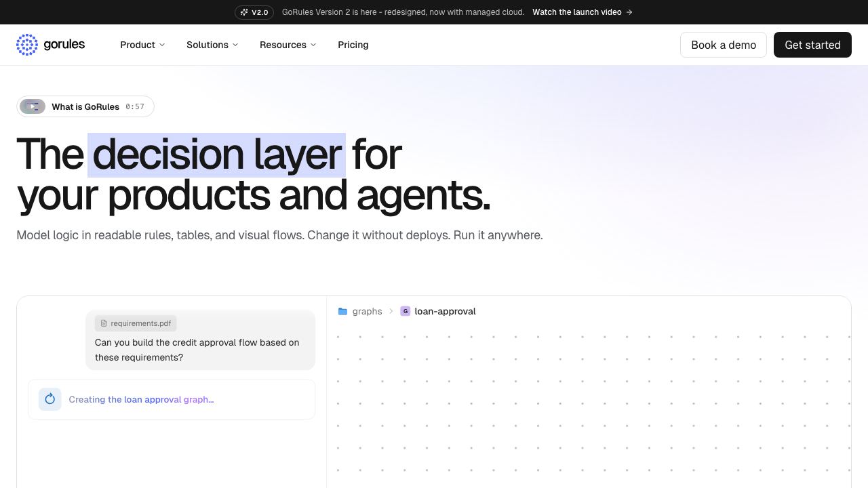Click What is GoRules label
Screen dimensions: 868x488
coord(85,106)
